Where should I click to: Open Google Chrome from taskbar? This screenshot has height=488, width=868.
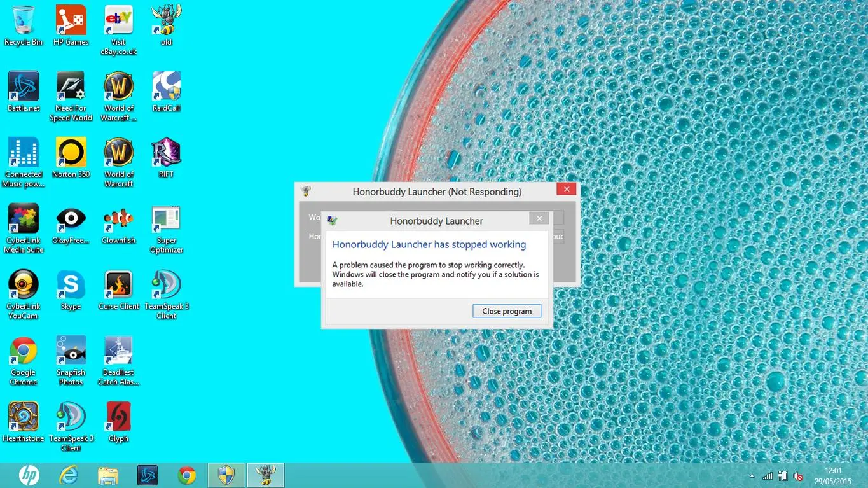[x=187, y=475]
